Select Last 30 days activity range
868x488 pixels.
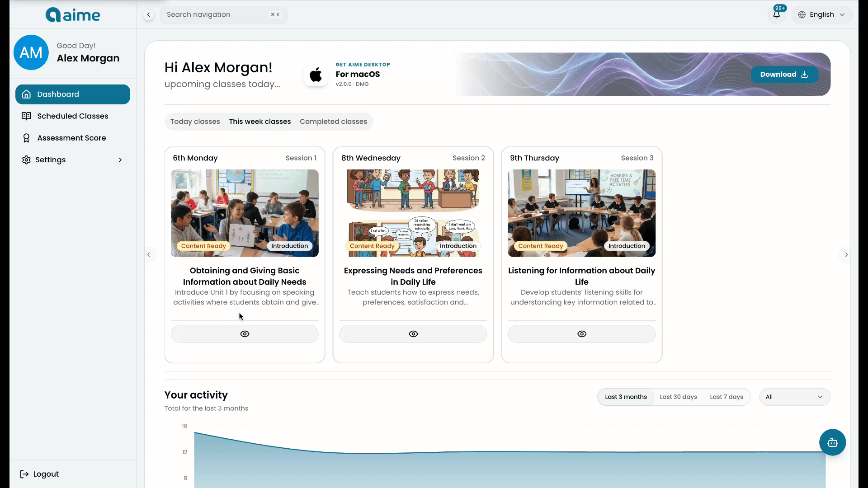[x=678, y=397]
